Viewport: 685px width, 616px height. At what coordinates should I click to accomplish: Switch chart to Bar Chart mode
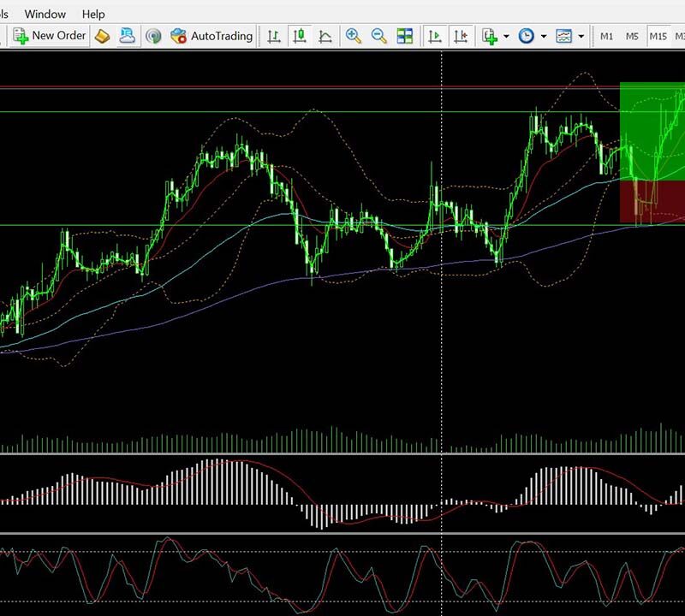(274, 36)
